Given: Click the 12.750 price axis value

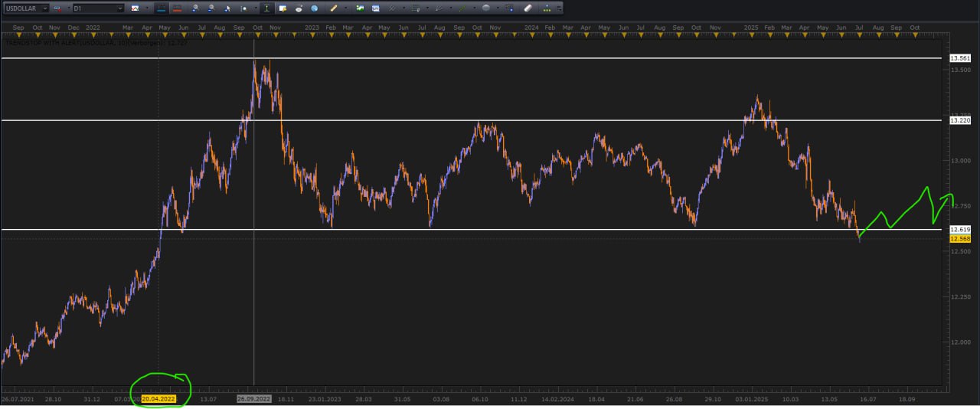Looking at the screenshot, I should point(960,206).
